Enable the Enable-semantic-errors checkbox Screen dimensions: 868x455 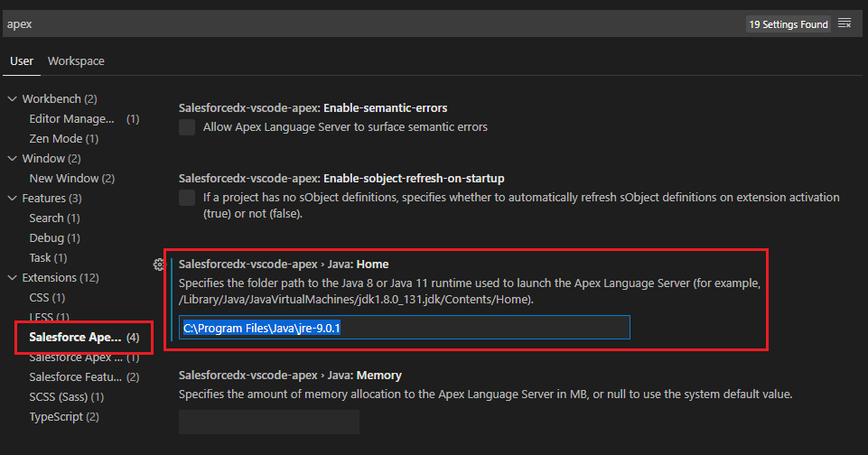[x=187, y=127]
